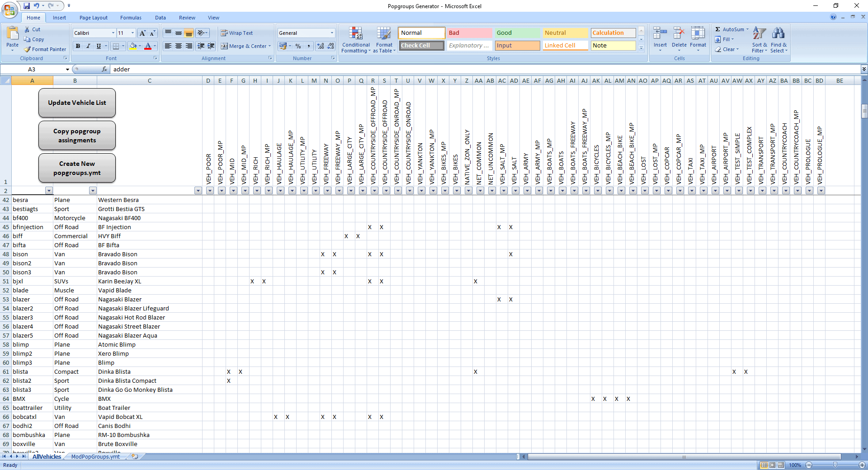Click Create New popgroups.ymt button
The width and height of the screenshot is (868, 470).
coord(77,168)
